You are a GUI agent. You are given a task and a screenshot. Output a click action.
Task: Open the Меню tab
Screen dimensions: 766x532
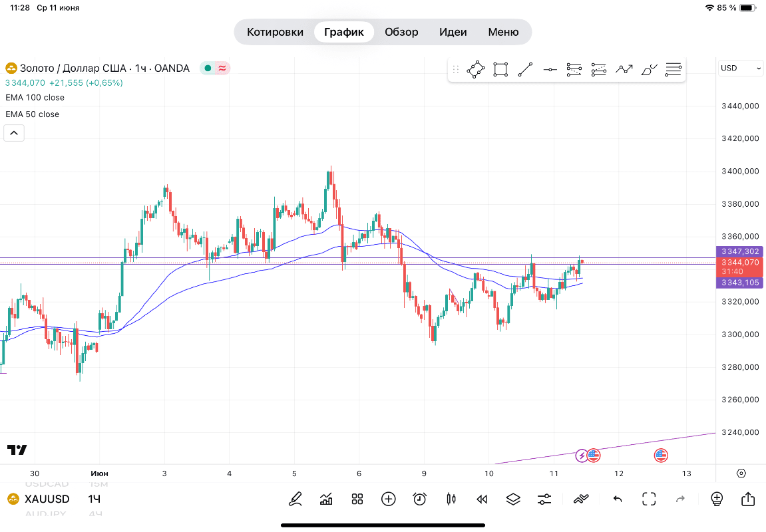click(503, 32)
